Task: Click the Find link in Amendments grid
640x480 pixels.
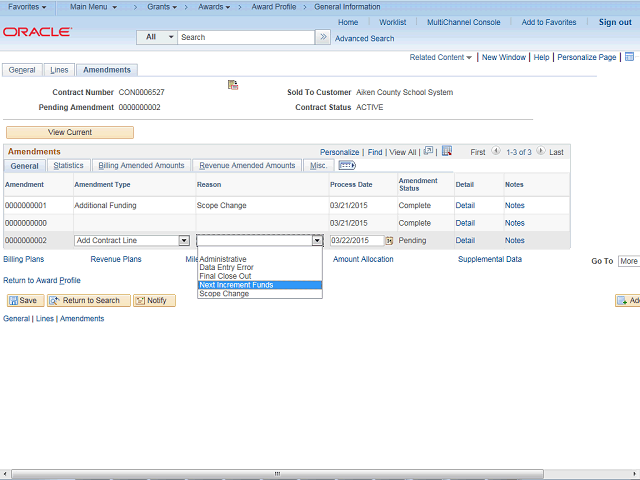Action: pyautogui.click(x=375, y=152)
